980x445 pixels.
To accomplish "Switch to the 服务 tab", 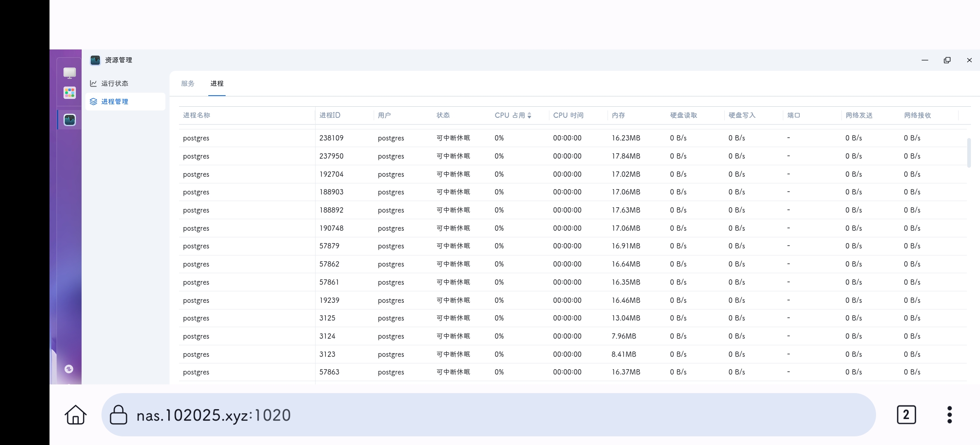I will [x=188, y=84].
